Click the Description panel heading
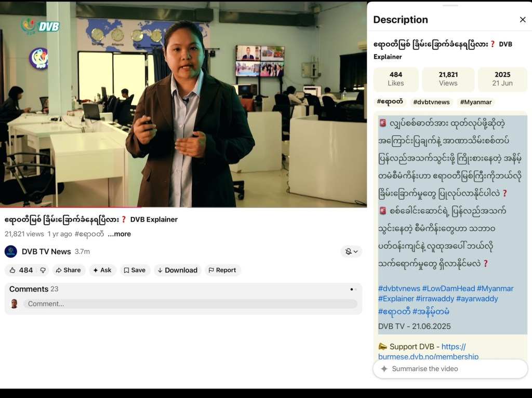532x398 pixels. 401,20
